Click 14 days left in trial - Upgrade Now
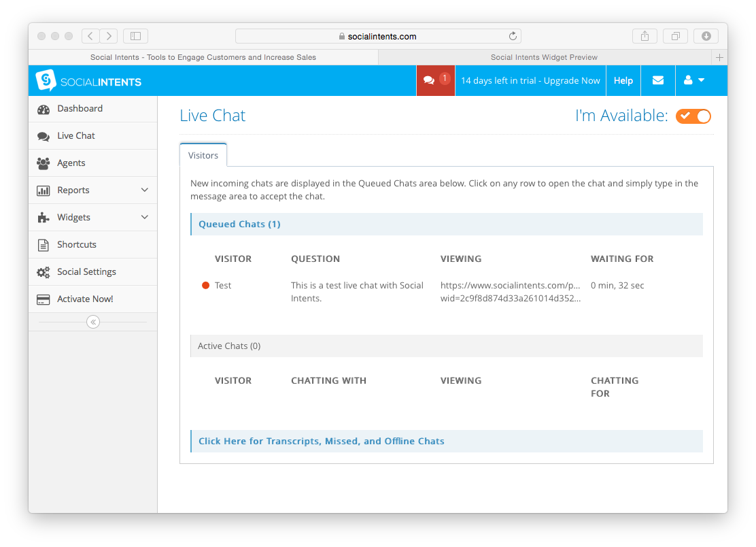This screenshot has height=547, width=756. pos(530,80)
